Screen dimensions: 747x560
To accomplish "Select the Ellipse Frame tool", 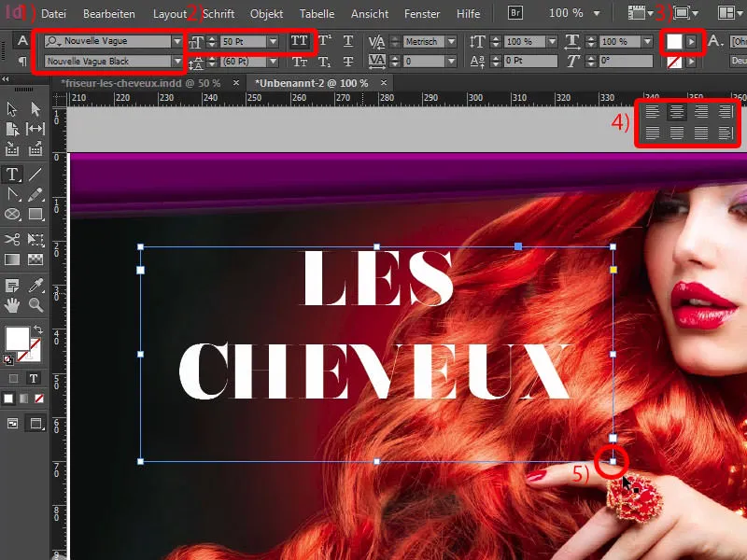I will point(12,215).
